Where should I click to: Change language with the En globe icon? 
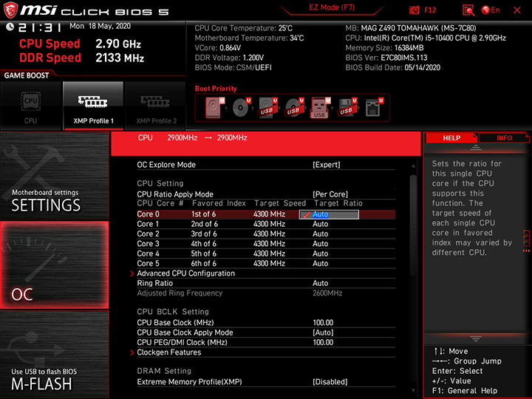[491, 10]
